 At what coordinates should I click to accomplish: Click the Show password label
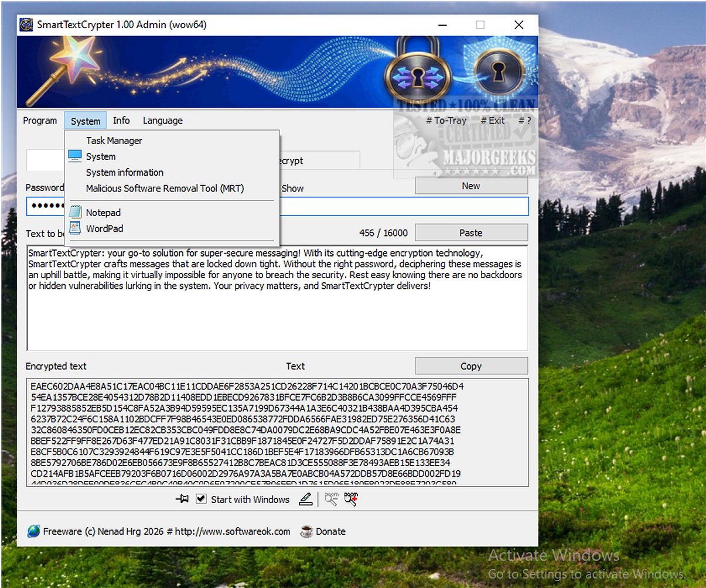point(292,189)
